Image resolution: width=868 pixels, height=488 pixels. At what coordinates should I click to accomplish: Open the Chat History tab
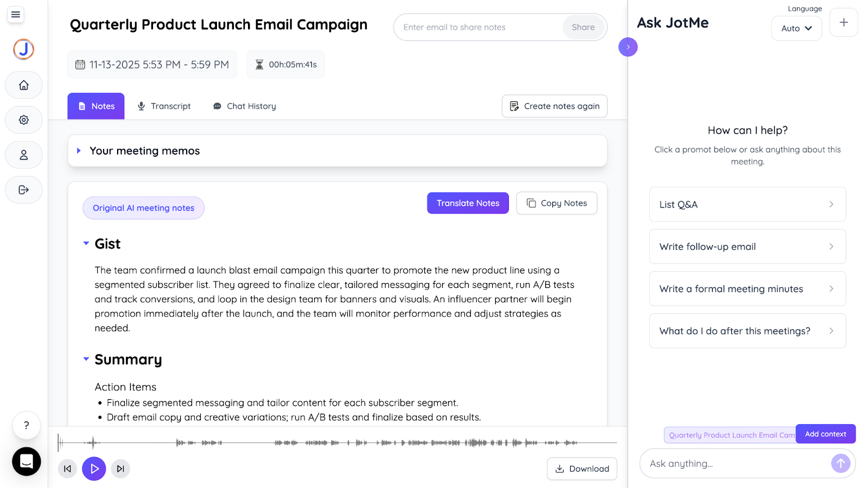click(244, 106)
